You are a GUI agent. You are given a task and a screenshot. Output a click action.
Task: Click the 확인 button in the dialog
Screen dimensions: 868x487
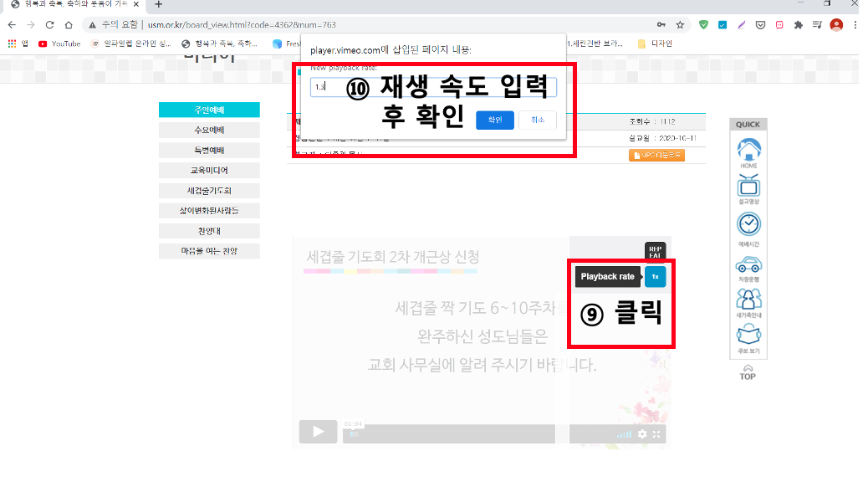pyautogui.click(x=495, y=120)
